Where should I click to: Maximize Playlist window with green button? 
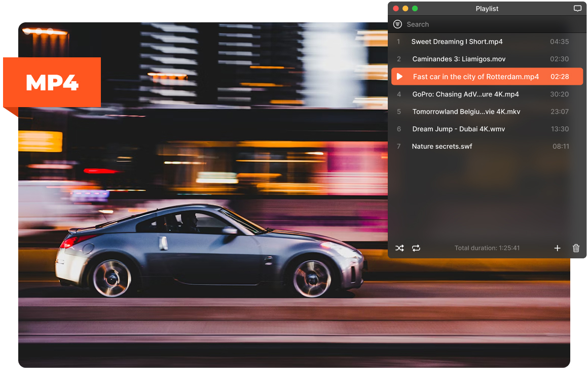point(415,8)
